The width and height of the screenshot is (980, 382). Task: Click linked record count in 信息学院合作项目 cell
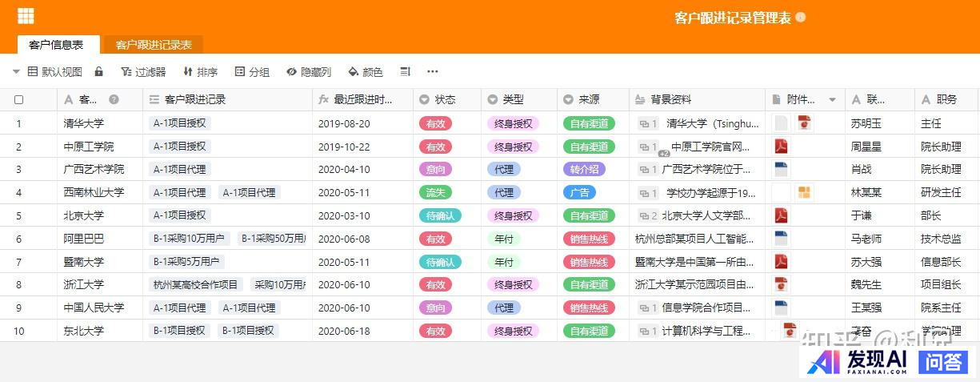(648, 308)
